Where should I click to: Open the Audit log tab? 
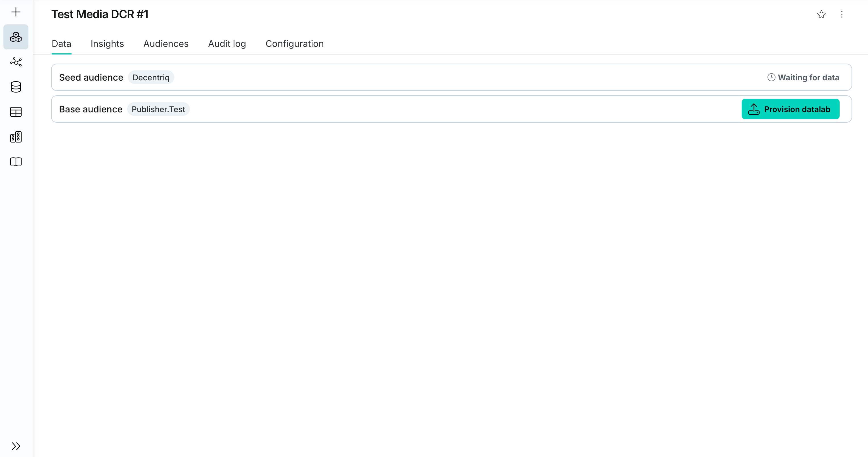pos(227,44)
